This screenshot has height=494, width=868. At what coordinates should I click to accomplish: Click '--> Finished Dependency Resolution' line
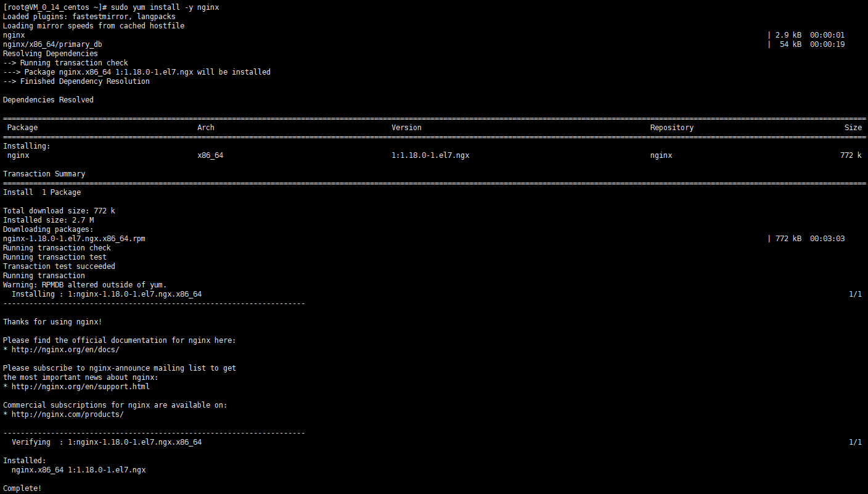click(x=76, y=81)
